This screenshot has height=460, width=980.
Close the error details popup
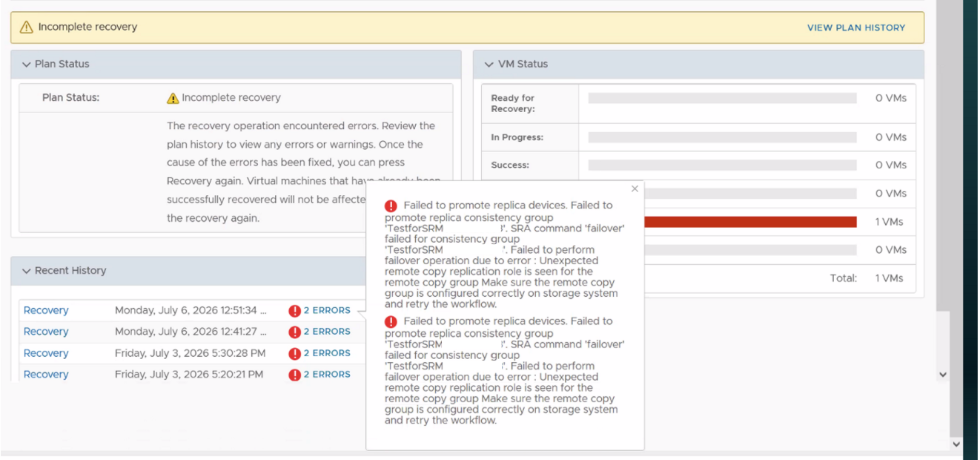[635, 189]
